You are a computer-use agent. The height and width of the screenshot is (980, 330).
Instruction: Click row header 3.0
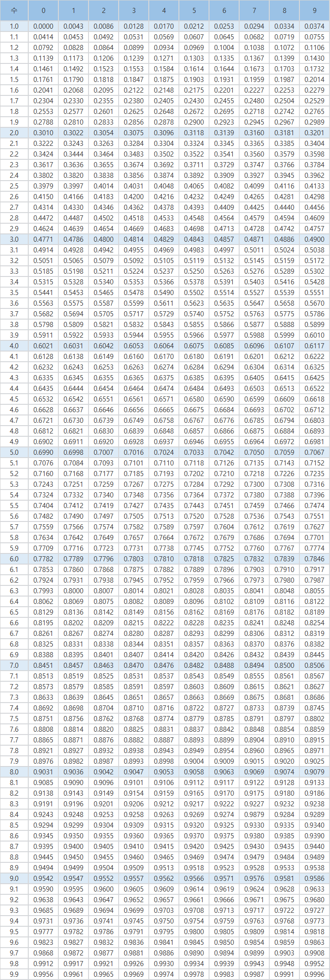[x=14, y=239]
